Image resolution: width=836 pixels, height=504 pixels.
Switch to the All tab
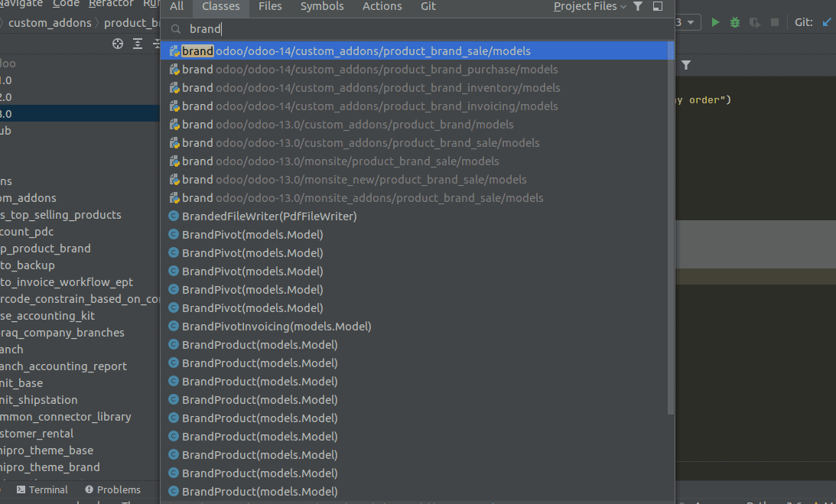tap(177, 6)
